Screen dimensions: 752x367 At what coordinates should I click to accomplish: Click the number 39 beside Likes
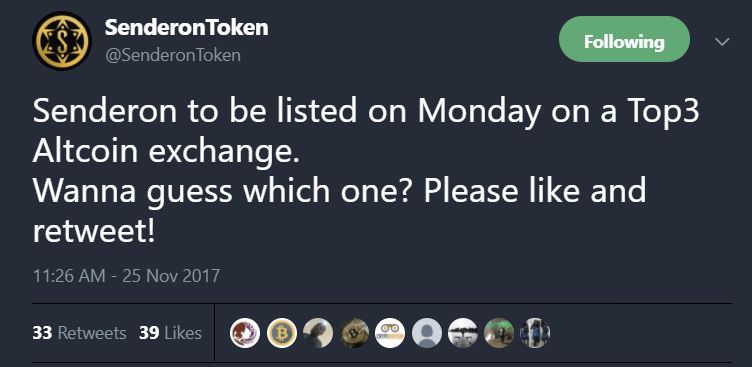(149, 333)
